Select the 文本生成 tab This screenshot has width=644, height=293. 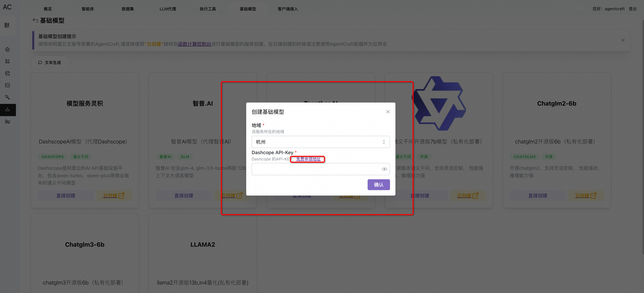51,62
